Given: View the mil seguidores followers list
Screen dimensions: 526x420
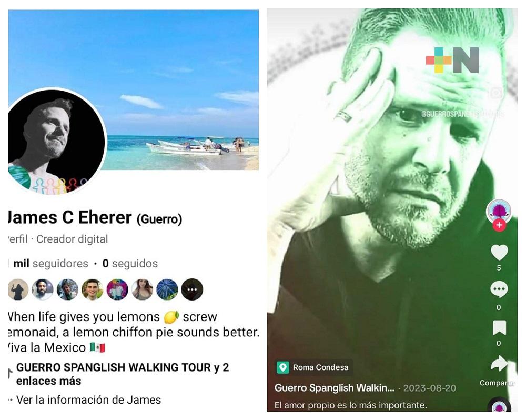Looking at the screenshot, I should point(50,264).
